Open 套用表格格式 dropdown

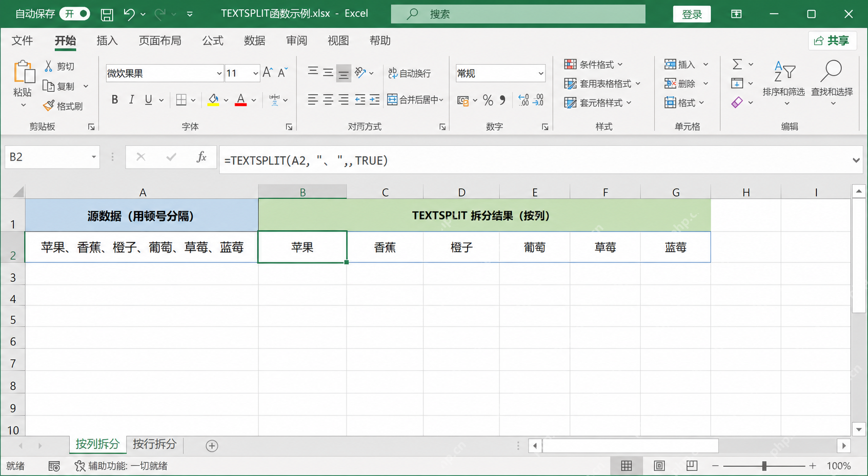(602, 84)
